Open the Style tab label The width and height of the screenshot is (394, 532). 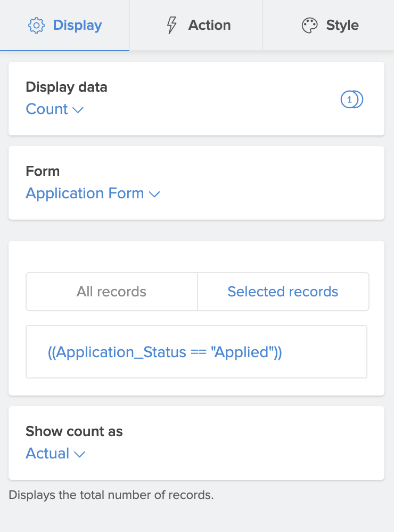(342, 25)
